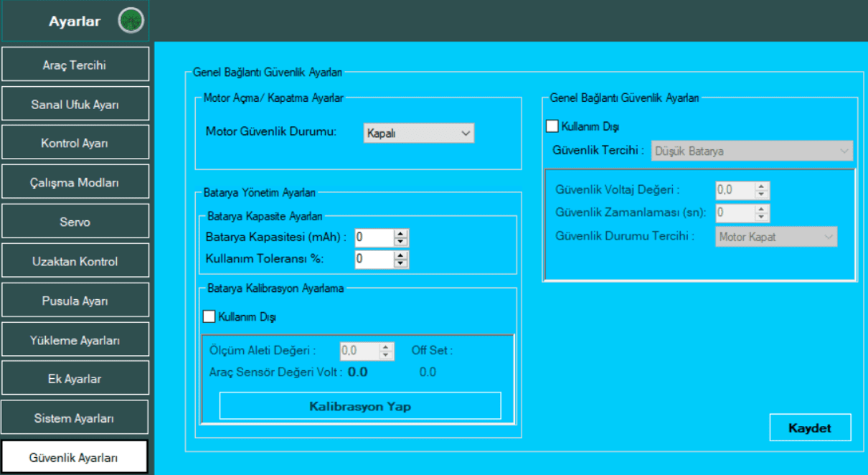Viewport: 868px width, 475px height.
Task: Open the Araç Tercihi settings tab
Action: 75,65
